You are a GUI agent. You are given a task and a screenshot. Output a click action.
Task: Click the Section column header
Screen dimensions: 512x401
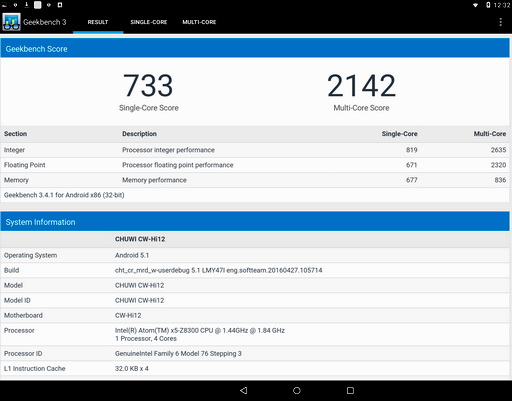(x=15, y=134)
